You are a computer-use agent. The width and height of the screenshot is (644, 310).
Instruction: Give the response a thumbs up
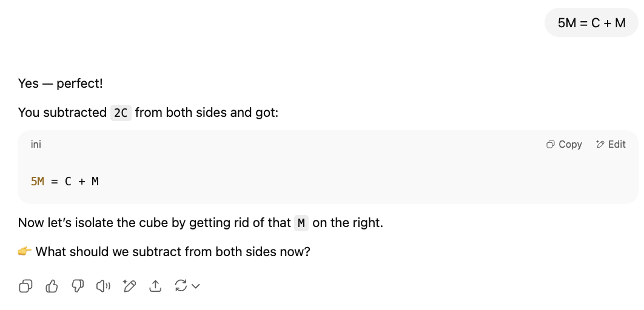(52, 286)
